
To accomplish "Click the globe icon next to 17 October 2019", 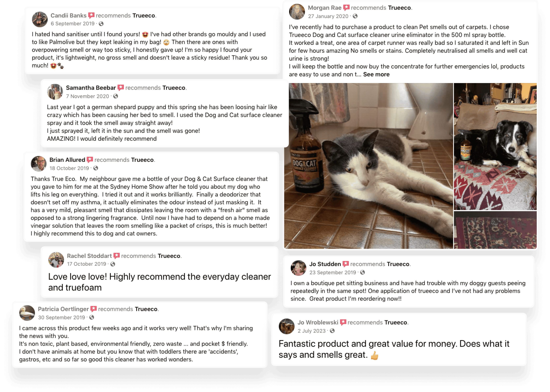I will (113, 264).
